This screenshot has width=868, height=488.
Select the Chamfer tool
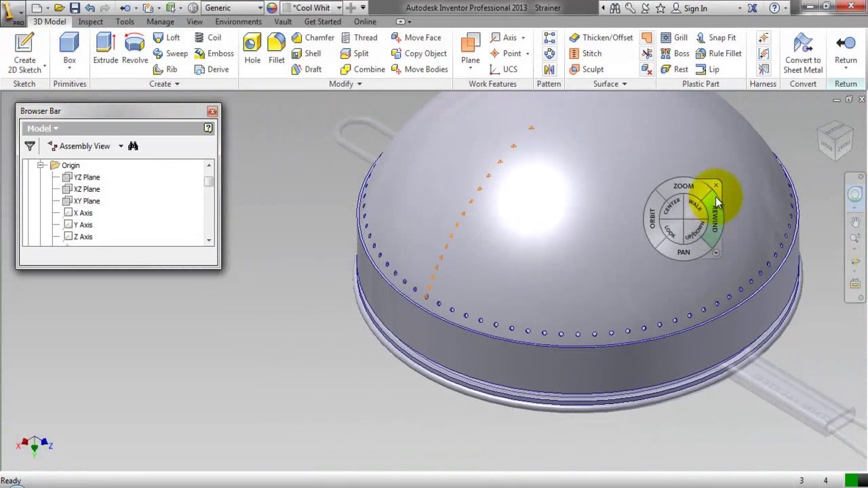313,37
